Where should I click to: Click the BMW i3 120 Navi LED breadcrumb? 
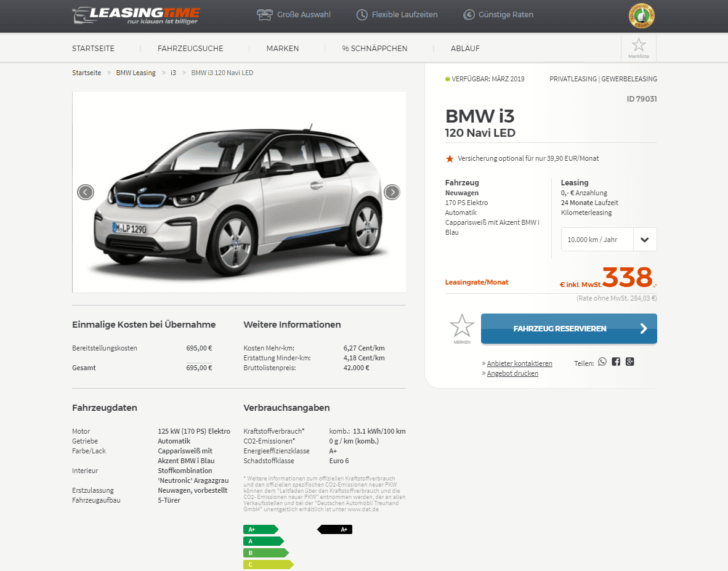point(222,73)
